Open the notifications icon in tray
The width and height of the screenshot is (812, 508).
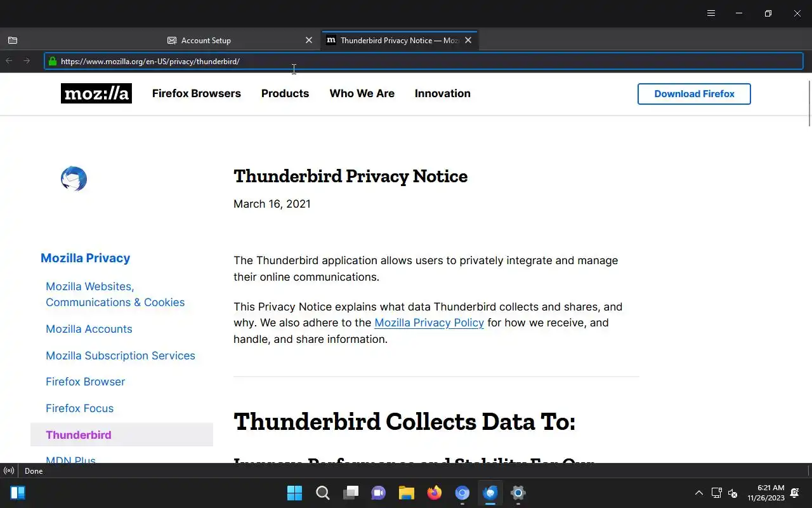click(x=795, y=493)
